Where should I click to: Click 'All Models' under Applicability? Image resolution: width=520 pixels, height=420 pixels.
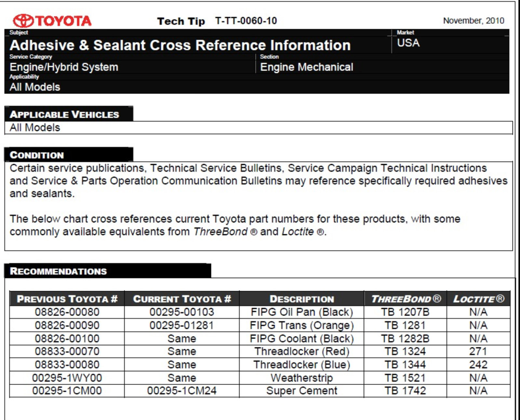pyautogui.click(x=35, y=87)
